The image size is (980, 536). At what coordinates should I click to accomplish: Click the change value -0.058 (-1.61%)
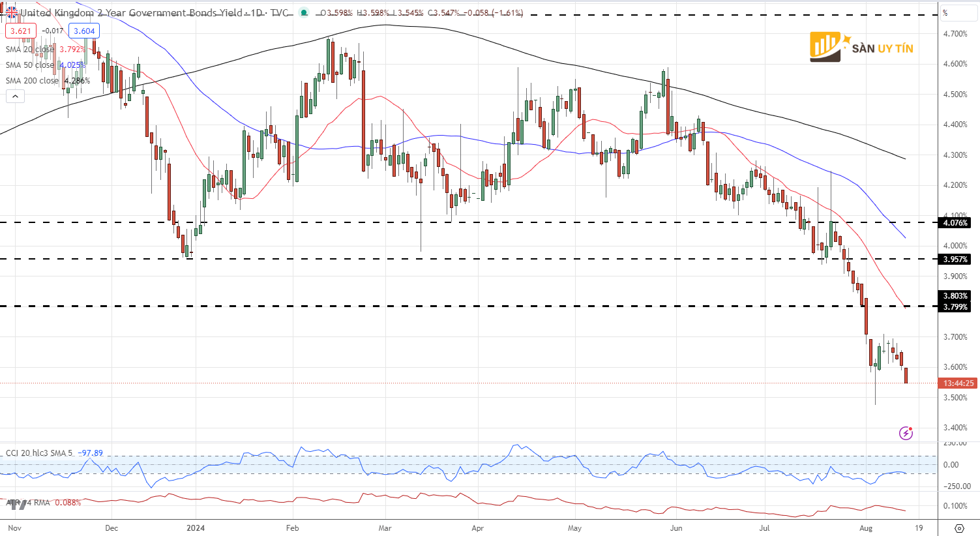[495, 13]
